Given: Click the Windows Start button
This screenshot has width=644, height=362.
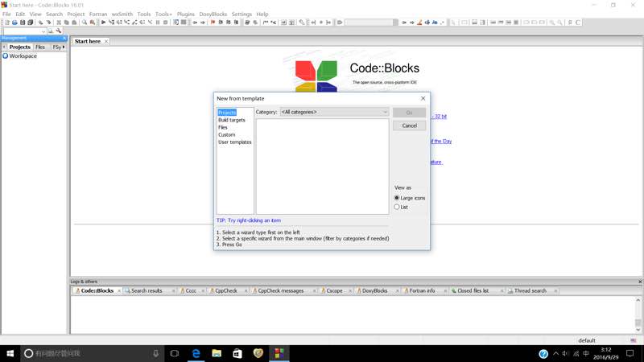Looking at the screenshot, I should coord(10,353).
